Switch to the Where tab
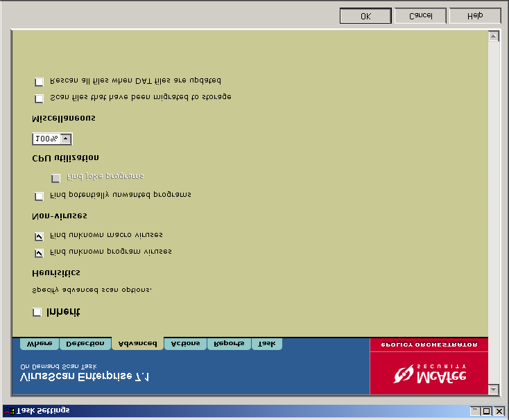509x420 pixels. point(40,344)
